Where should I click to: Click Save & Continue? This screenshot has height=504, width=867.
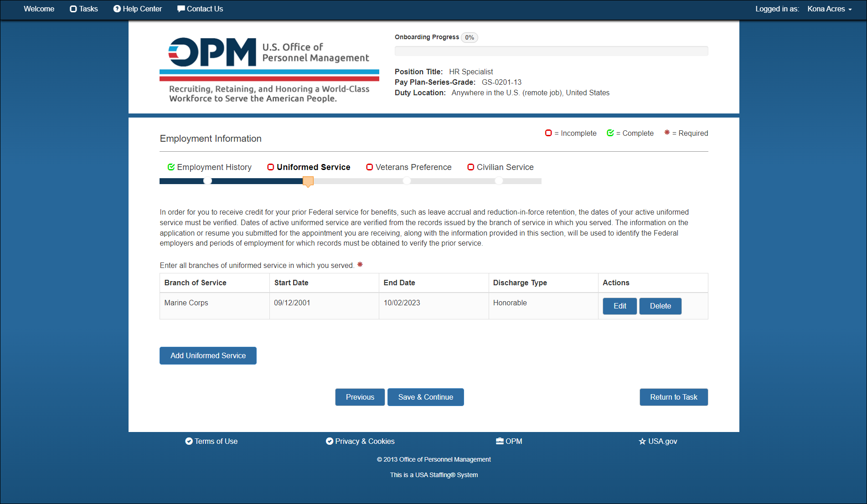[x=426, y=397]
